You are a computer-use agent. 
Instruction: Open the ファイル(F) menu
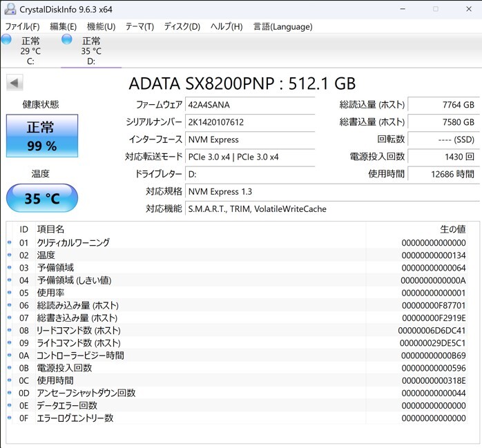click(22, 27)
